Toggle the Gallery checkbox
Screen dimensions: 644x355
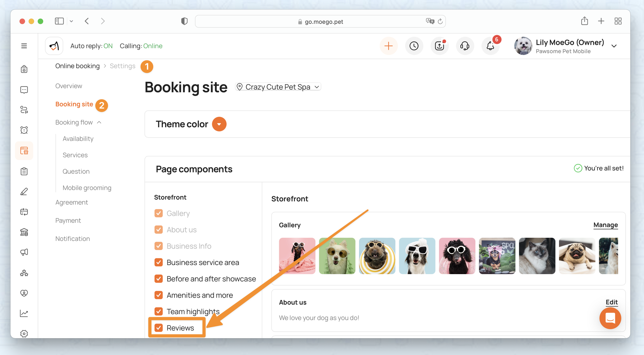point(158,213)
